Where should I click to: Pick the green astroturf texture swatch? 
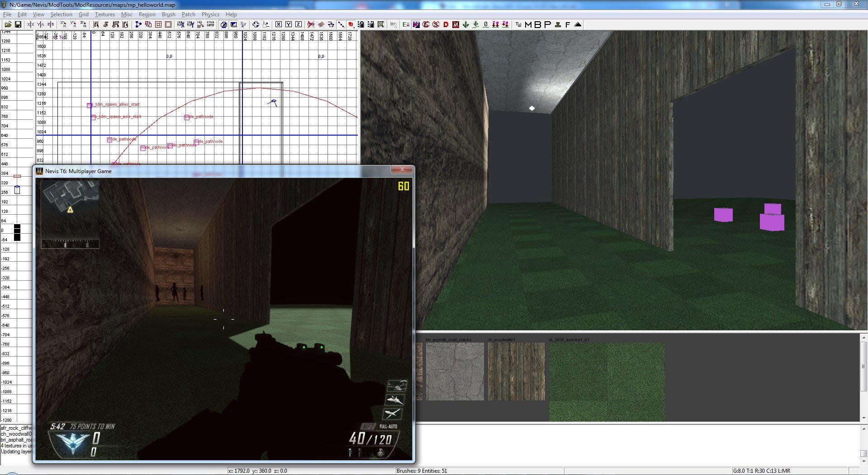coord(607,381)
